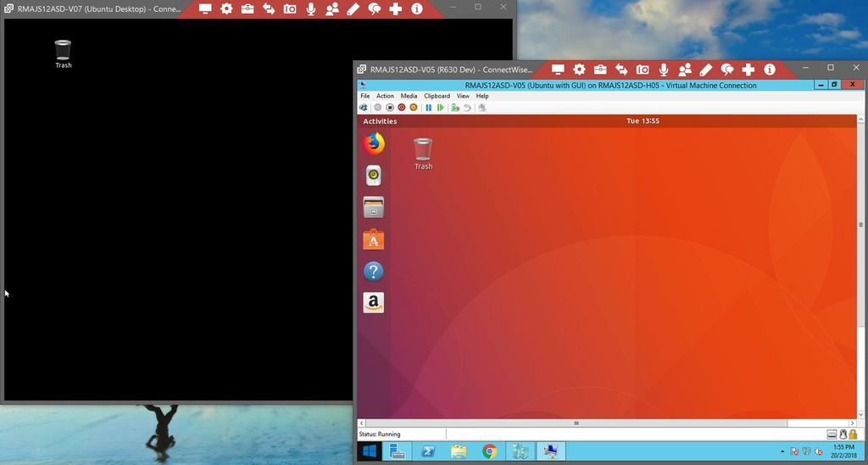Open gear settings menu in V05 ConnectWise toolbar
This screenshot has height=465, width=868.
pyautogui.click(x=579, y=70)
